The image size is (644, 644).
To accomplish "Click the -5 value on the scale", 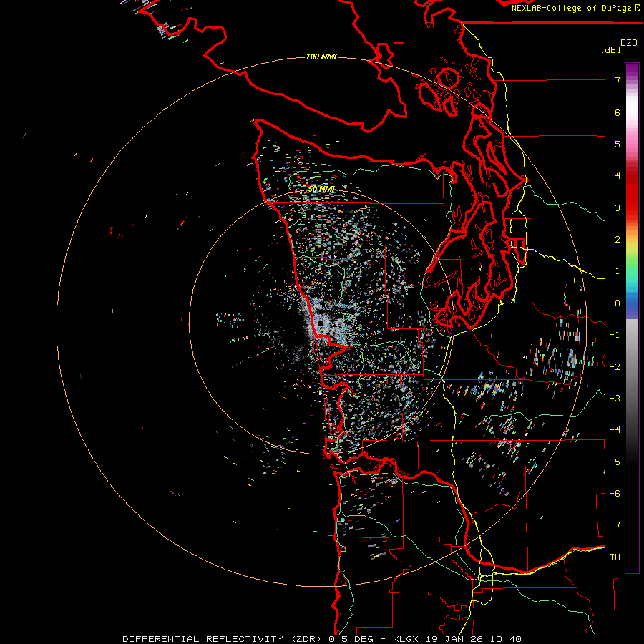I will pos(615,462).
